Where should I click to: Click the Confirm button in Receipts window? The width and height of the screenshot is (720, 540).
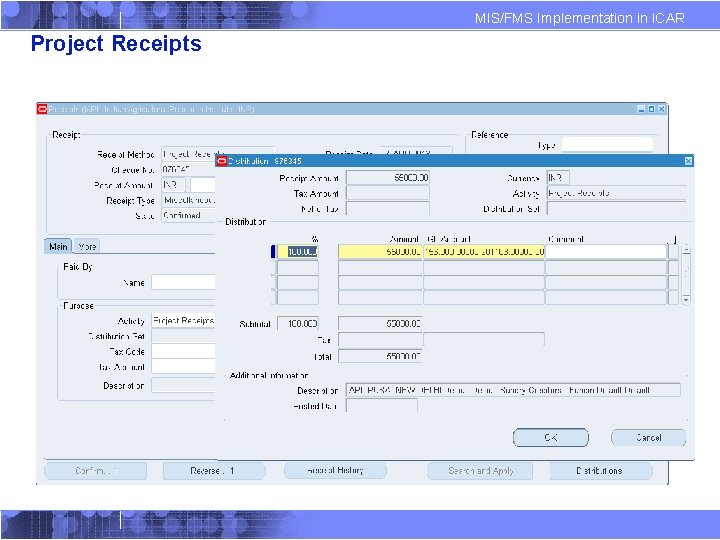tap(96, 471)
